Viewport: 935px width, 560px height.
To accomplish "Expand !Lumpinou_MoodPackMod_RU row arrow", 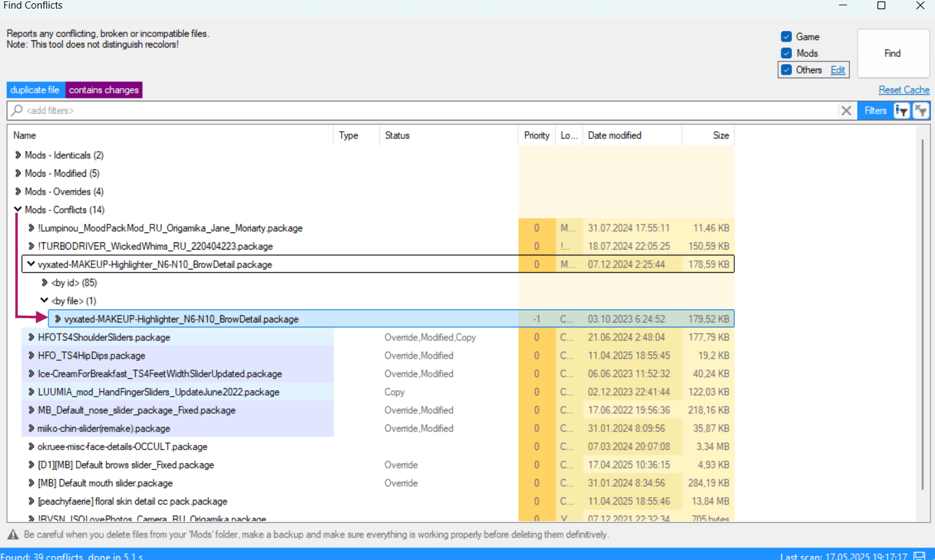I will point(31,228).
